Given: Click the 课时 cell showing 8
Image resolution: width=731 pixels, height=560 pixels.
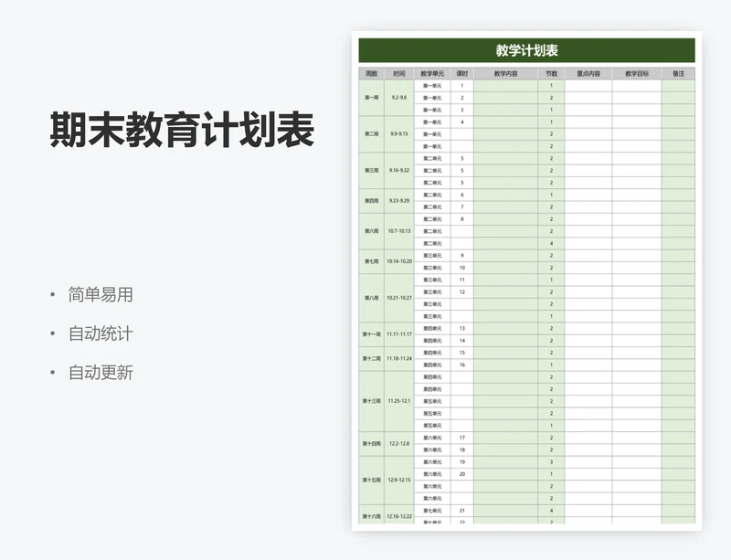Looking at the screenshot, I should 462,219.
